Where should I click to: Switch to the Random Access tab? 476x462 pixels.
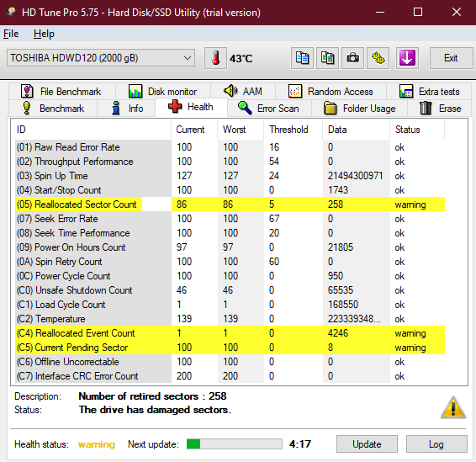tap(331, 92)
